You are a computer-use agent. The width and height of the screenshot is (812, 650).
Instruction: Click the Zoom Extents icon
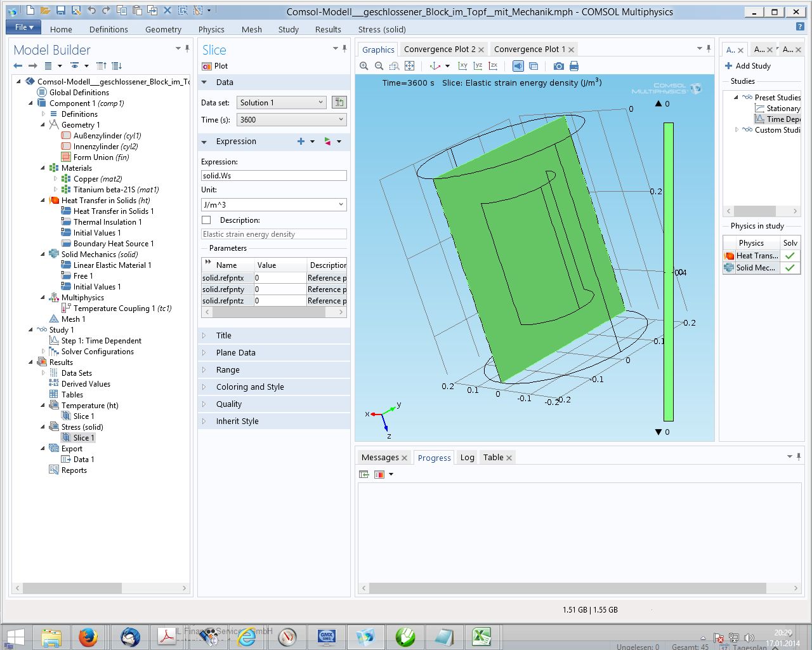410,66
